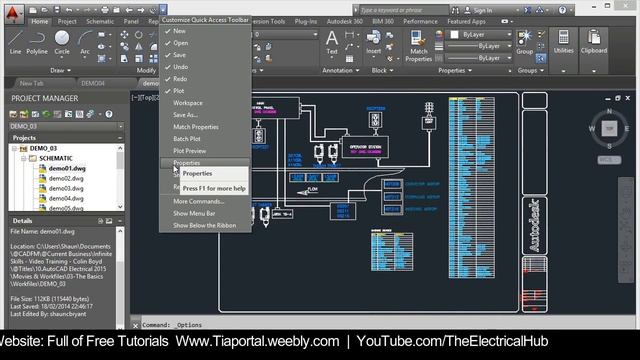Select demo02.dwg in project tree

click(x=66, y=178)
